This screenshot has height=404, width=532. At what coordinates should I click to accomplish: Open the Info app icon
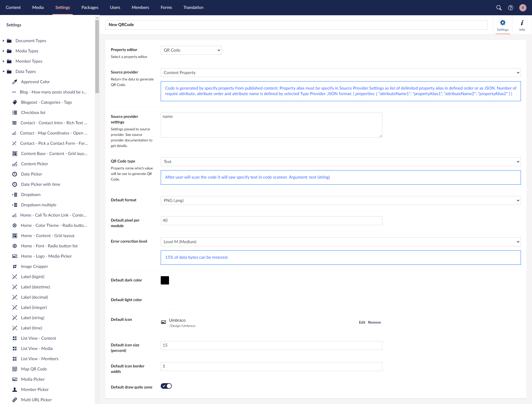coord(522,25)
